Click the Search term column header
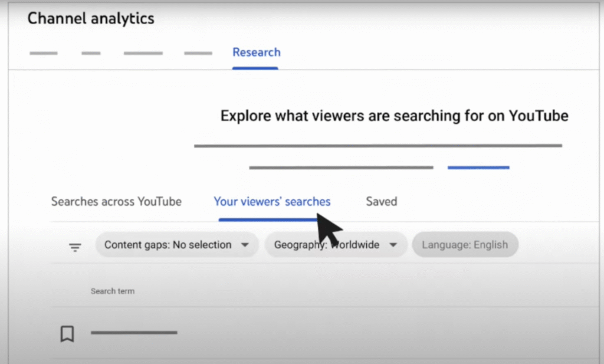 click(112, 291)
